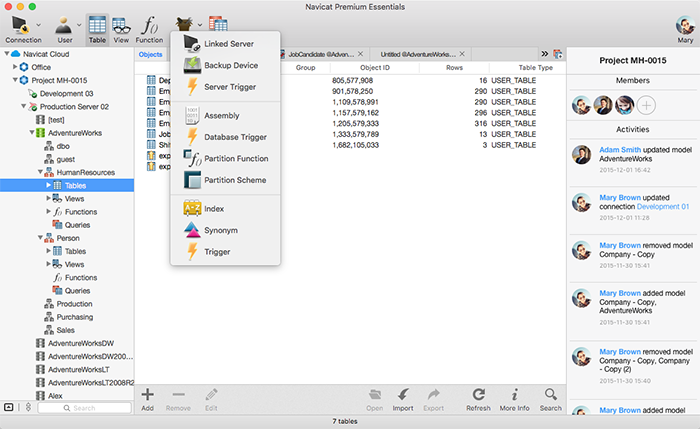Choose Partition Function from the menu
The width and height of the screenshot is (700, 429).
225,158
